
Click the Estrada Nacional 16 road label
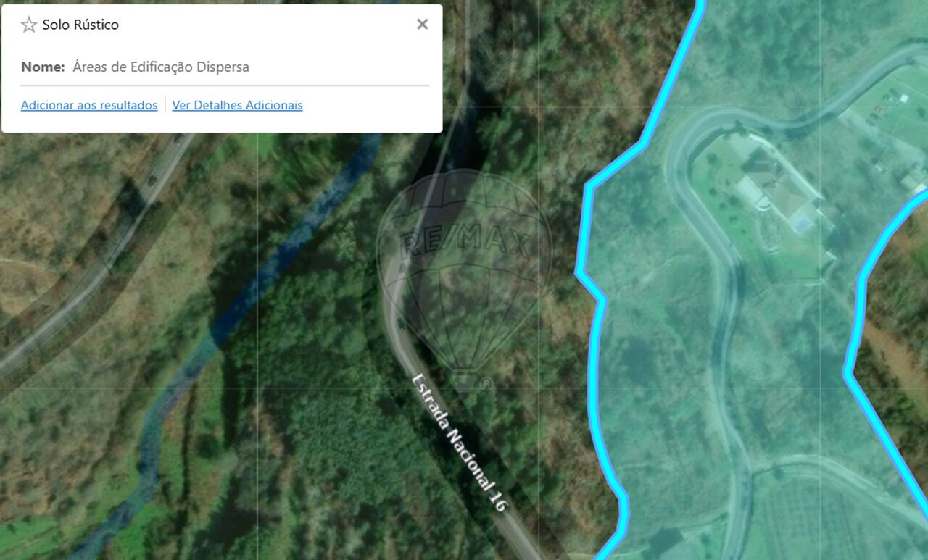458,443
